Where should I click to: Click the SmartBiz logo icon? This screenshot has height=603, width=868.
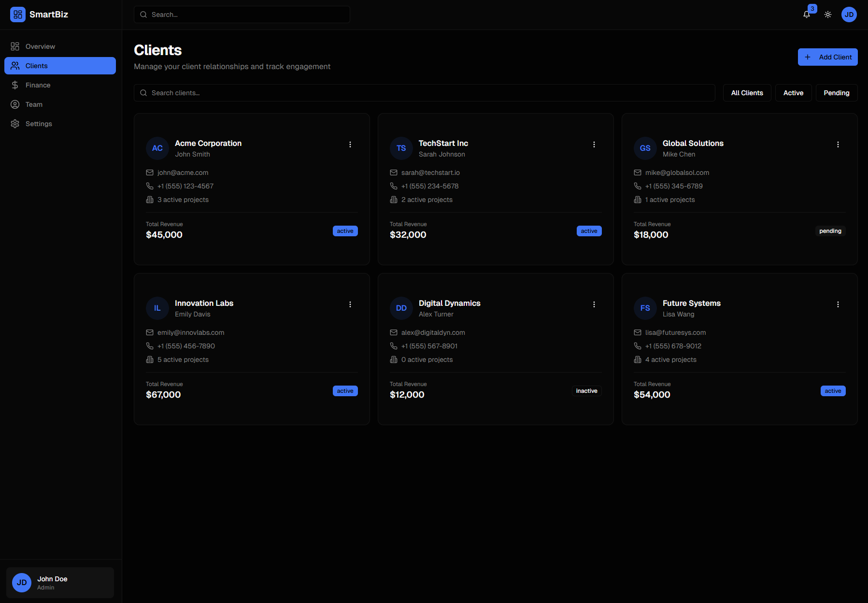pyautogui.click(x=17, y=14)
